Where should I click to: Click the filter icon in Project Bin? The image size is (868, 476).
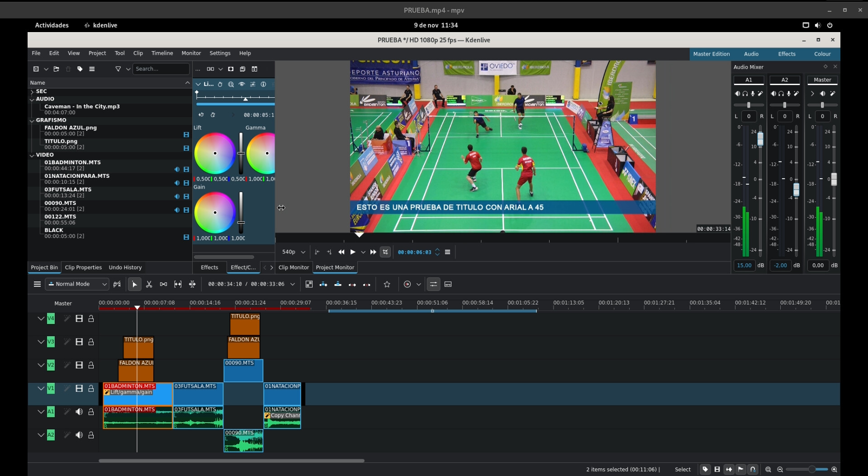[118, 69]
